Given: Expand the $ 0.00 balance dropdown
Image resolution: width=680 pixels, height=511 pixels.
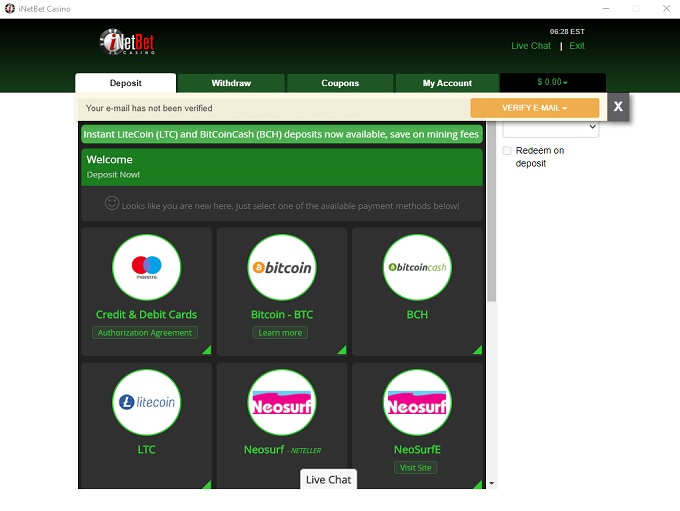Looking at the screenshot, I should pos(552,83).
